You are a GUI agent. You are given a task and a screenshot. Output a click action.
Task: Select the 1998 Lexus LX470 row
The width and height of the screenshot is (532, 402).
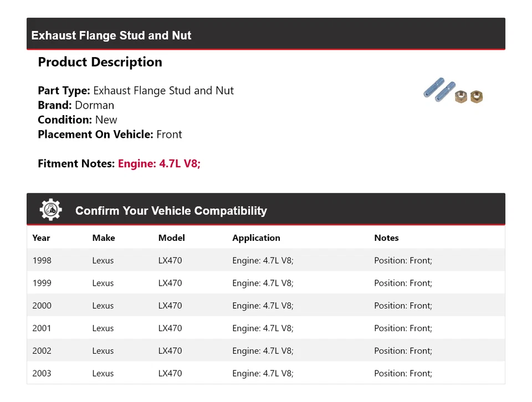click(265, 260)
